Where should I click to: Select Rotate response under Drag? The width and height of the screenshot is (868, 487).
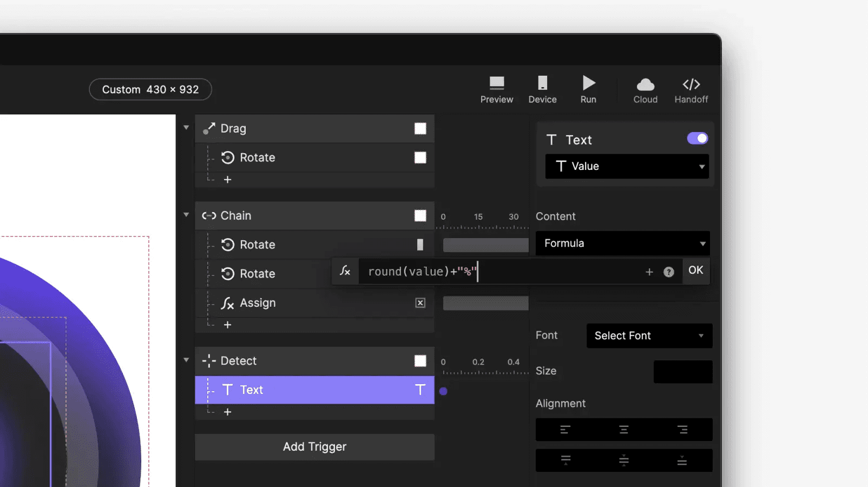[x=314, y=157]
